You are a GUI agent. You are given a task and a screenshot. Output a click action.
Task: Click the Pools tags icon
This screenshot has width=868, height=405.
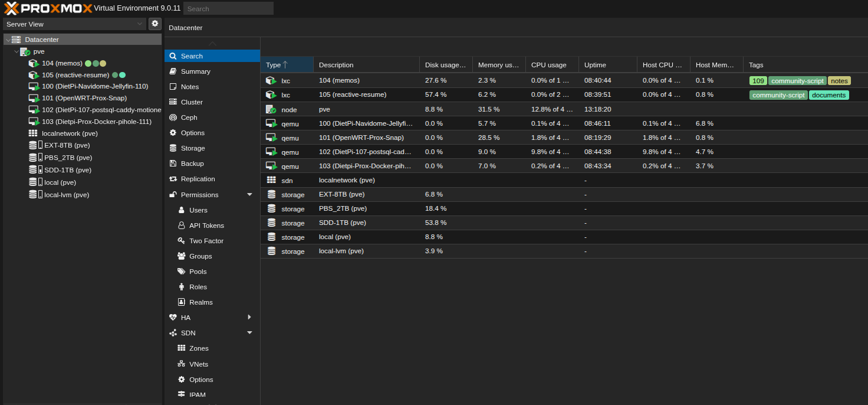click(x=182, y=272)
